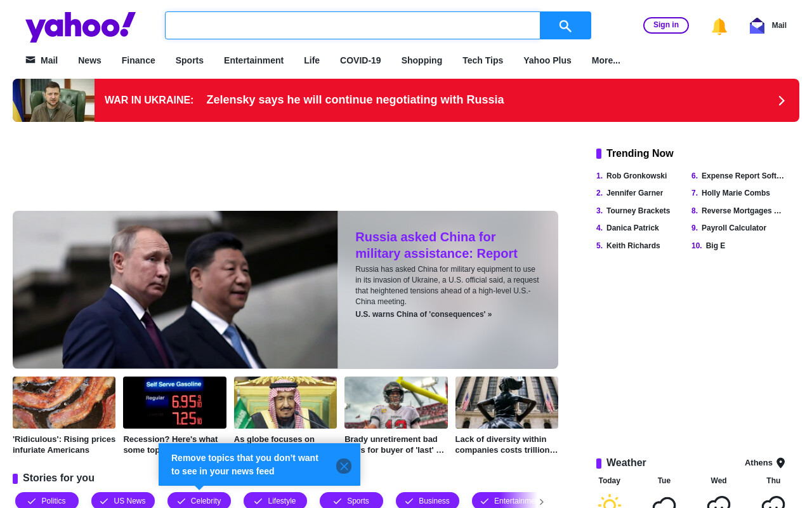The image size is (812, 508).
Task: Open trending topic Payroll Calculator
Action: [x=734, y=228]
